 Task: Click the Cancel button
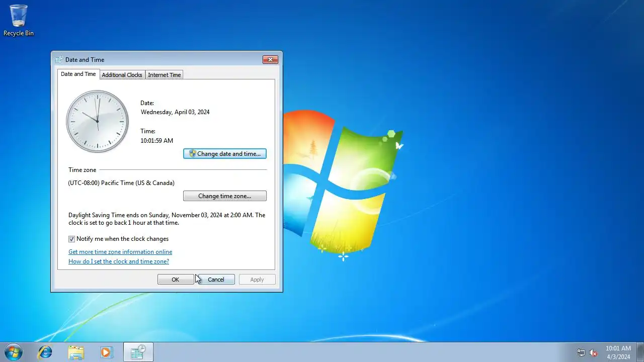(x=216, y=280)
